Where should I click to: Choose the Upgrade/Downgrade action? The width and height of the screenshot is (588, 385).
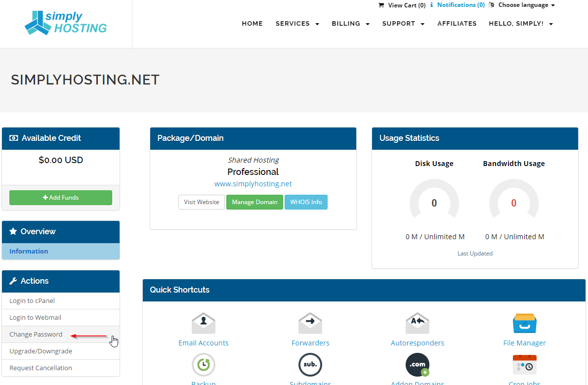coord(61,351)
